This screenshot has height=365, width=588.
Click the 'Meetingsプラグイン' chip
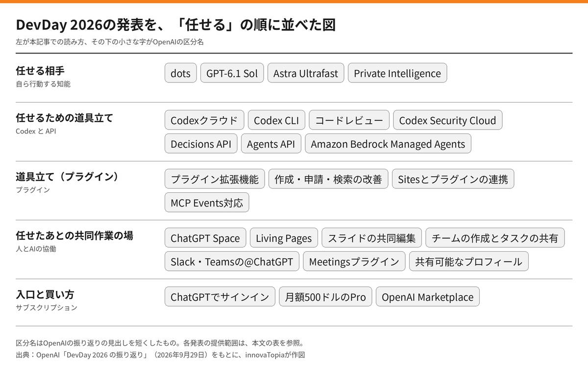354,261
